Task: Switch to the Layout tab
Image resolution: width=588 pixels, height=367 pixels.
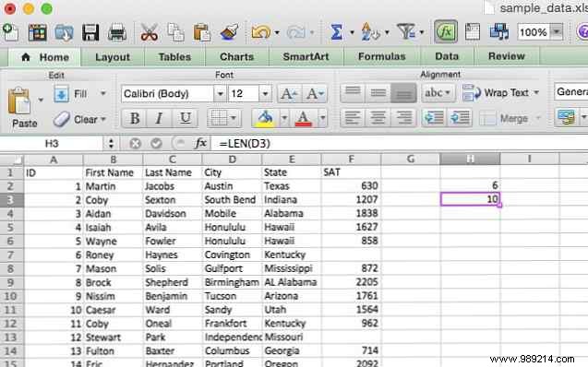Action: [x=112, y=57]
